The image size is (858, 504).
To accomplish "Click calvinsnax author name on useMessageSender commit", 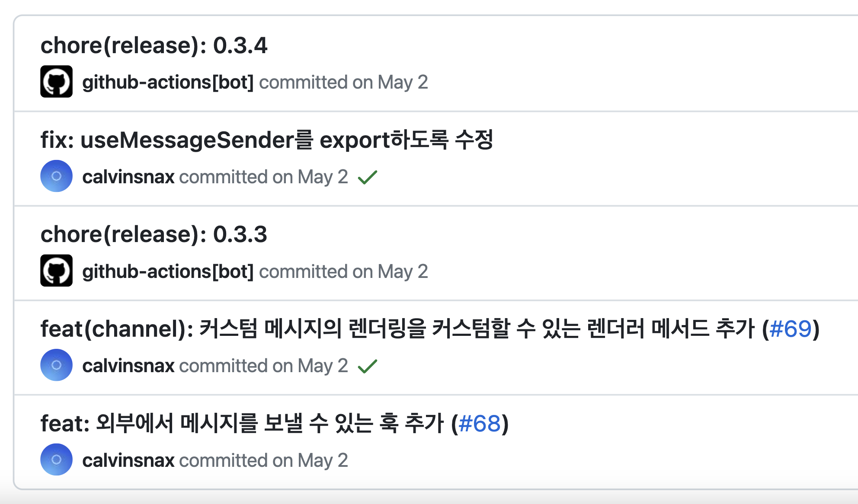I will pyautogui.click(x=128, y=177).
